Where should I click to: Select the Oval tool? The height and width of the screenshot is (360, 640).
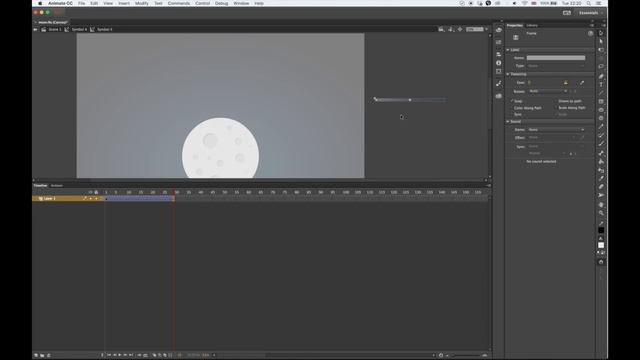click(x=601, y=110)
